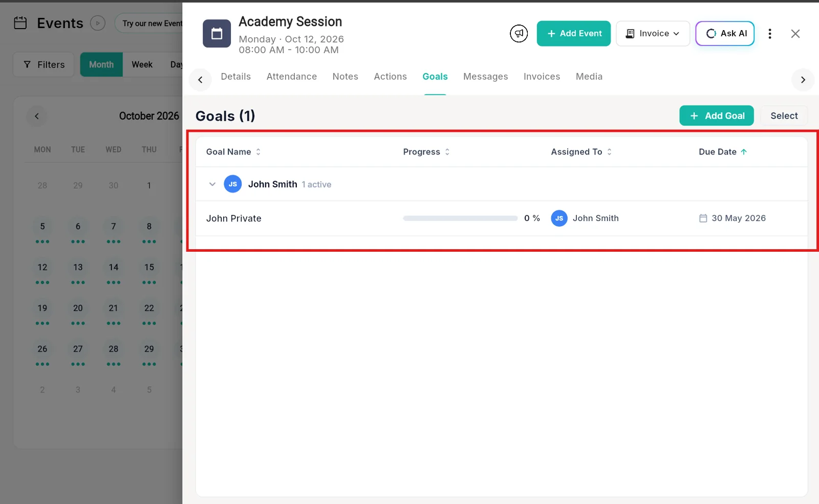Open the Media tab
Image resolution: width=819 pixels, height=504 pixels.
[x=589, y=77]
